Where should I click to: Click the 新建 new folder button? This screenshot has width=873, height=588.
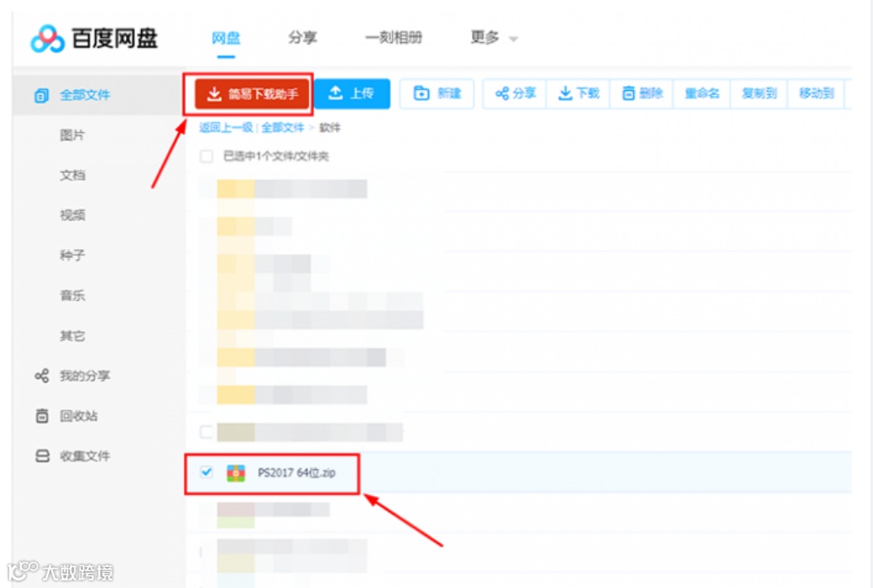click(437, 94)
